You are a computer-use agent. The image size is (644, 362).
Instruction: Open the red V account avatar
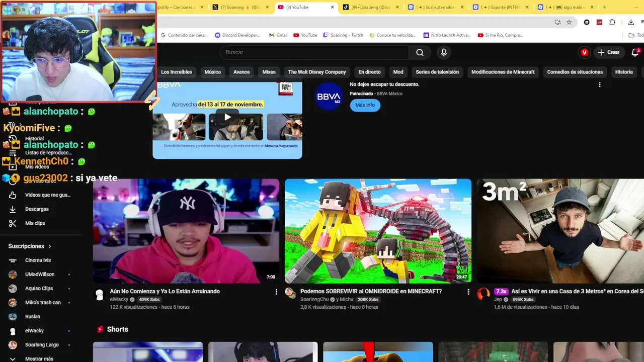584,52
